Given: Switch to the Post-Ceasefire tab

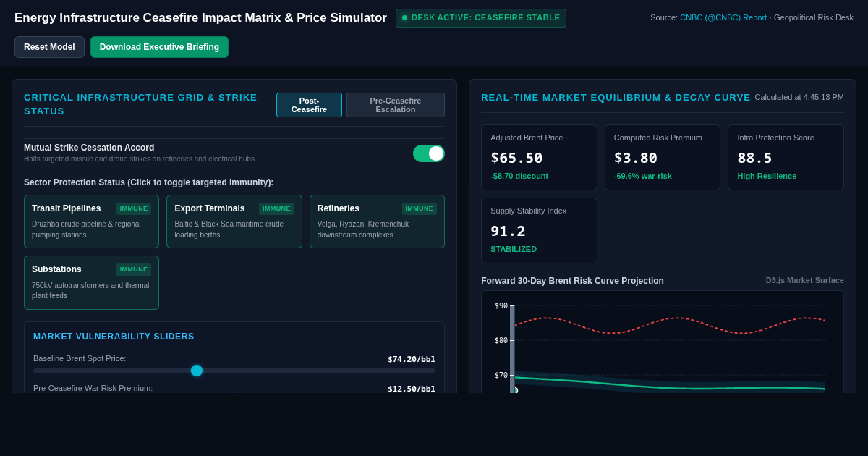Looking at the screenshot, I should coord(309,105).
